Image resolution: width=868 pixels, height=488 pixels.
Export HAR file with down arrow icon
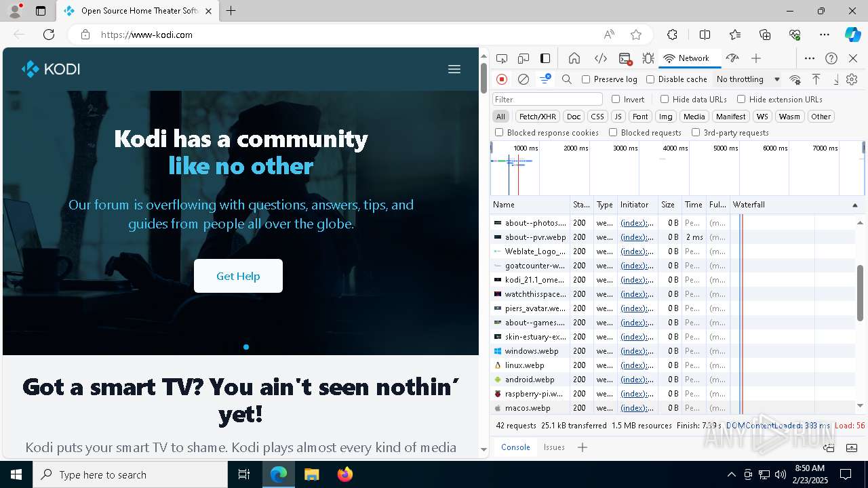tap(836, 79)
